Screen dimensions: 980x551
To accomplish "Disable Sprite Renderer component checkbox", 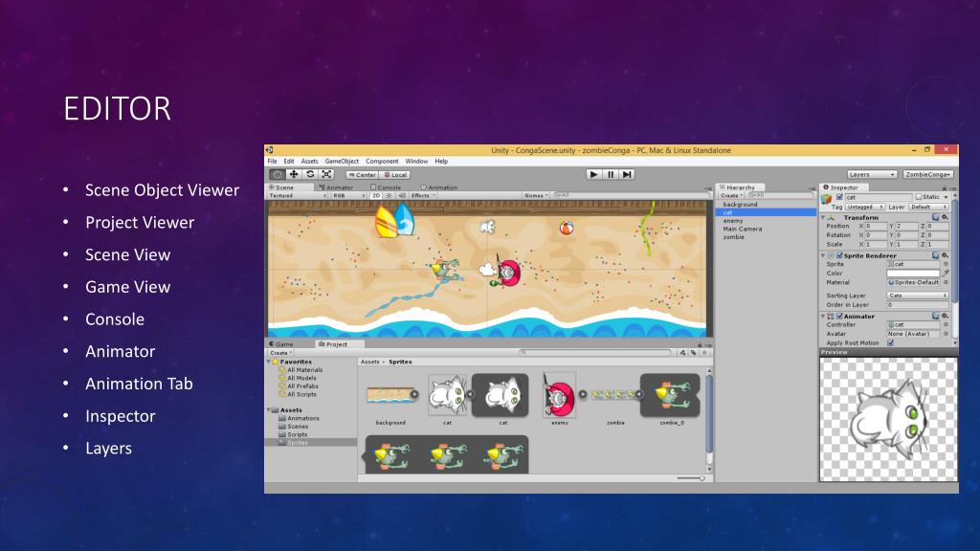I will 839,255.
